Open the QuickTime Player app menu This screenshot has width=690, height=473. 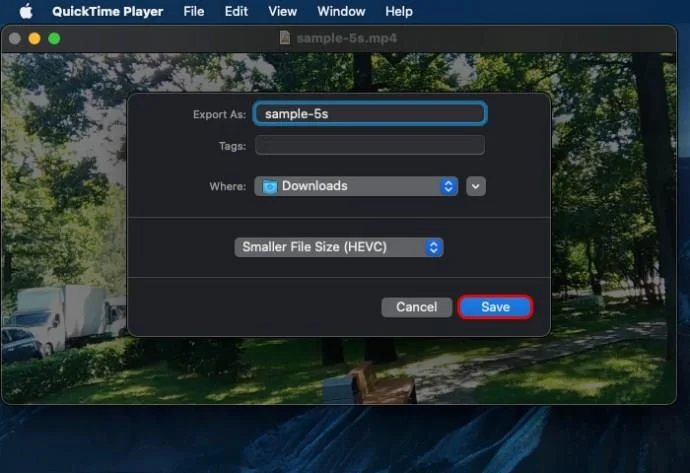pos(107,11)
